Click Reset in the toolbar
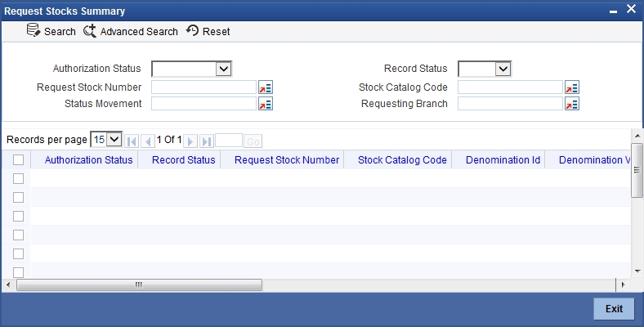Viewport: 644px width, 327px height. [x=216, y=32]
